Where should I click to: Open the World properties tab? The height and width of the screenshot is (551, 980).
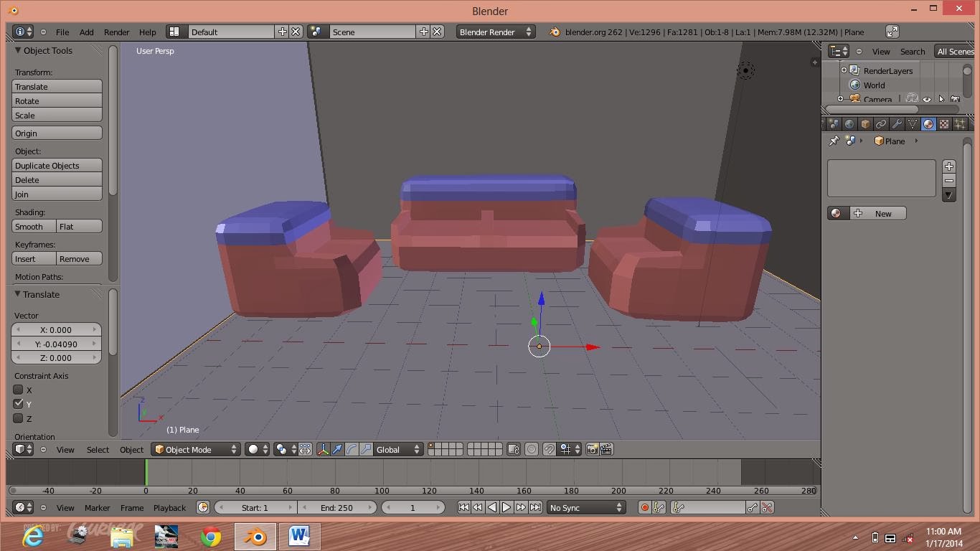849,123
